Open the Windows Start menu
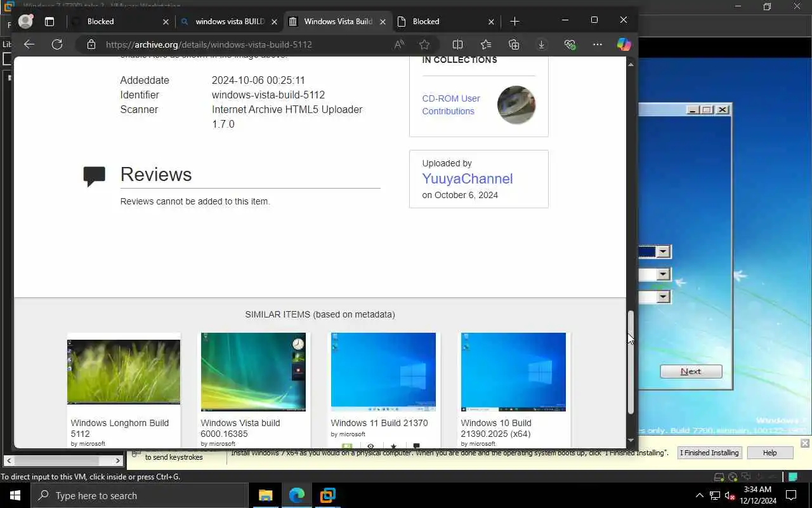Image resolution: width=812 pixels, height=508 pixels. click(x=15, y=495)
